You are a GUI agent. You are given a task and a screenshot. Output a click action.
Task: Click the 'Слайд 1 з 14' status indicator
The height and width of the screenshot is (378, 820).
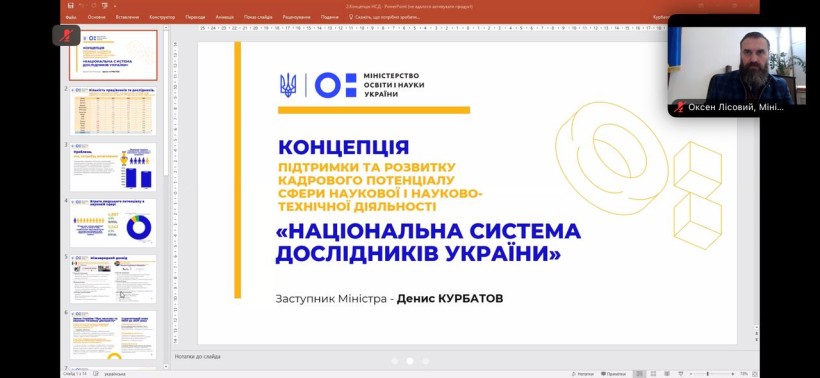(x=76, y=374)
